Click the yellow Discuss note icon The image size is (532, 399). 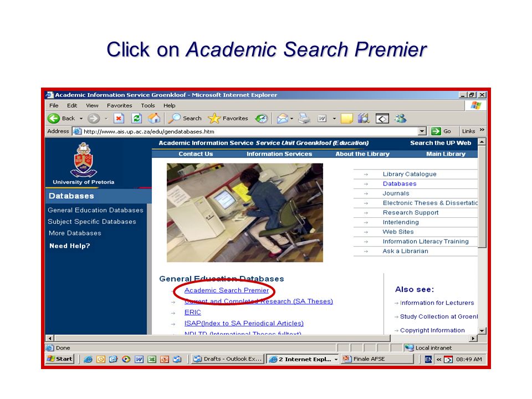click(x=347, y=119)
